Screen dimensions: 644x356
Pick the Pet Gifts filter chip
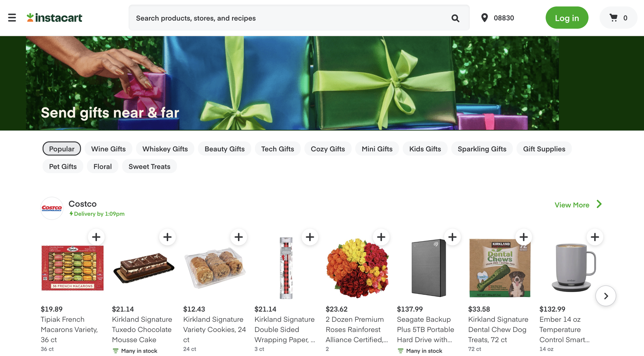coord(63,166)
